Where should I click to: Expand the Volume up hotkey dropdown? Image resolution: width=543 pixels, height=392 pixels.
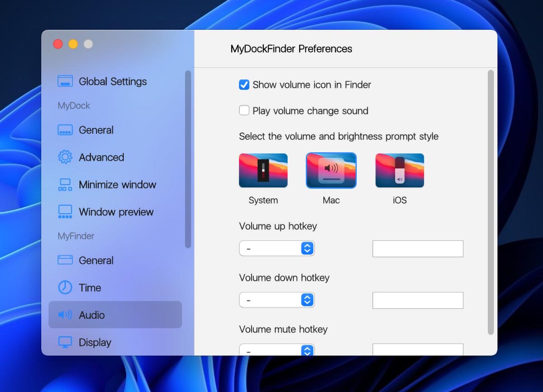tap(276, 249)
